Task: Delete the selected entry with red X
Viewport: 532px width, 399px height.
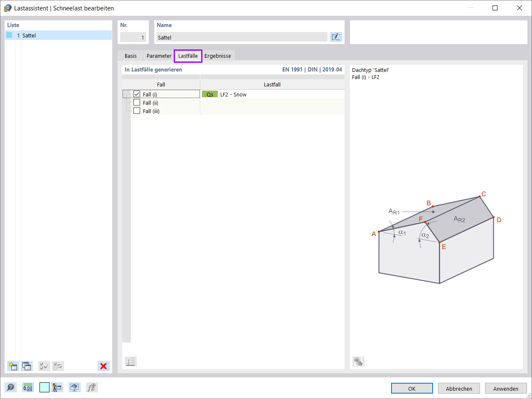Action: click(x=103, y=366)
